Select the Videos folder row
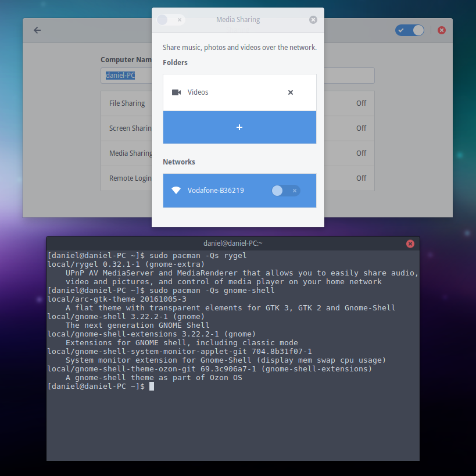Screen dimensions: 476x476 point(239,92)
